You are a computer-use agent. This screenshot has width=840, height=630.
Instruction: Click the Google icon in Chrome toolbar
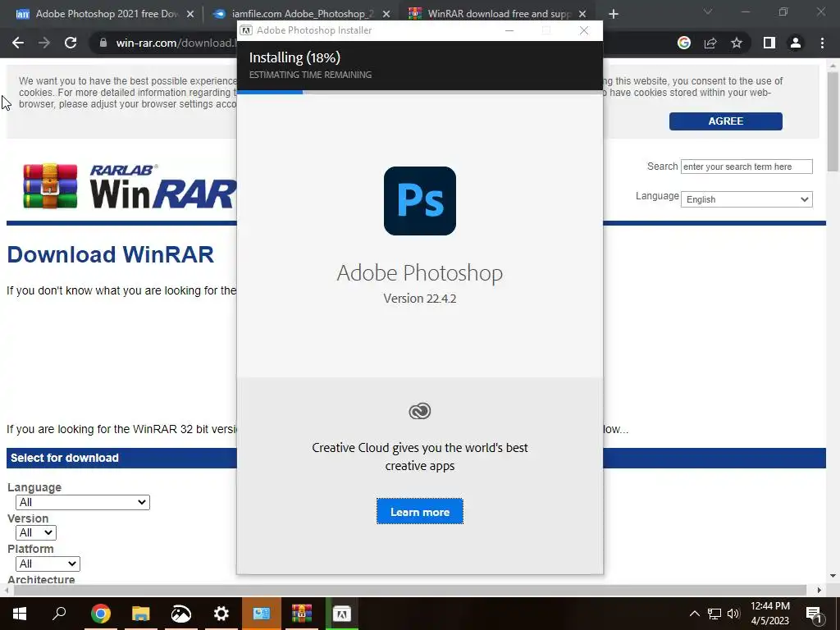tap(683, 43)
